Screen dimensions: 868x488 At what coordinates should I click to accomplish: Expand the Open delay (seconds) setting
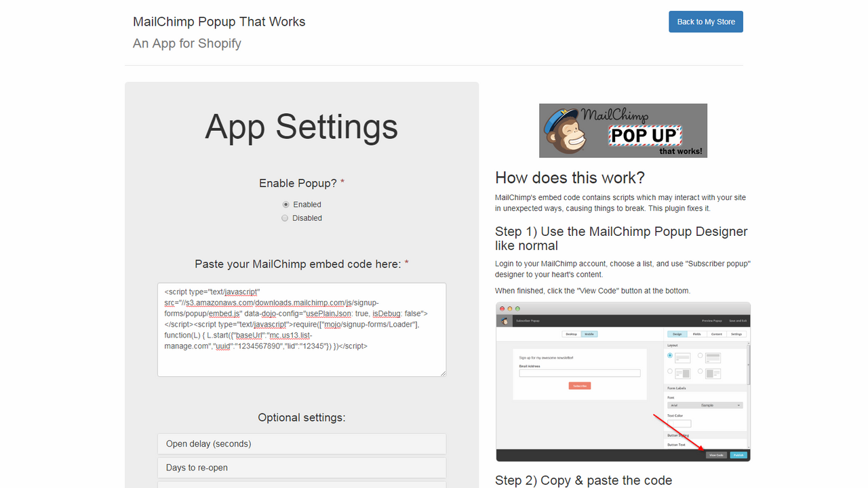(302, 444)
